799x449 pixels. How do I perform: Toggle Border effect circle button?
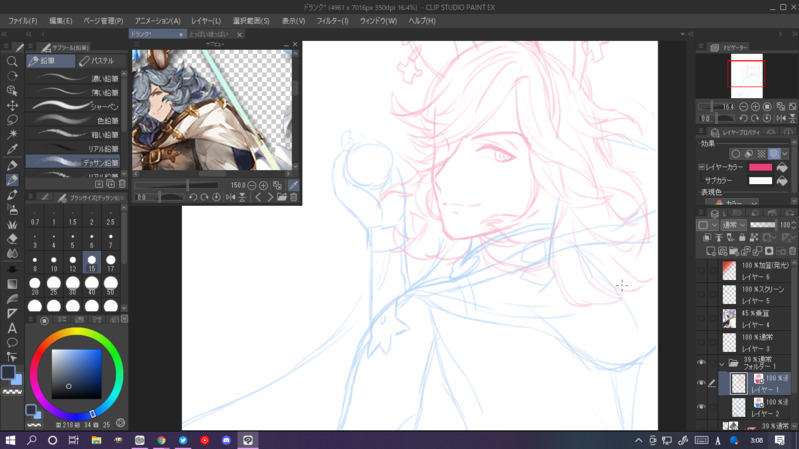pos(735,153)
